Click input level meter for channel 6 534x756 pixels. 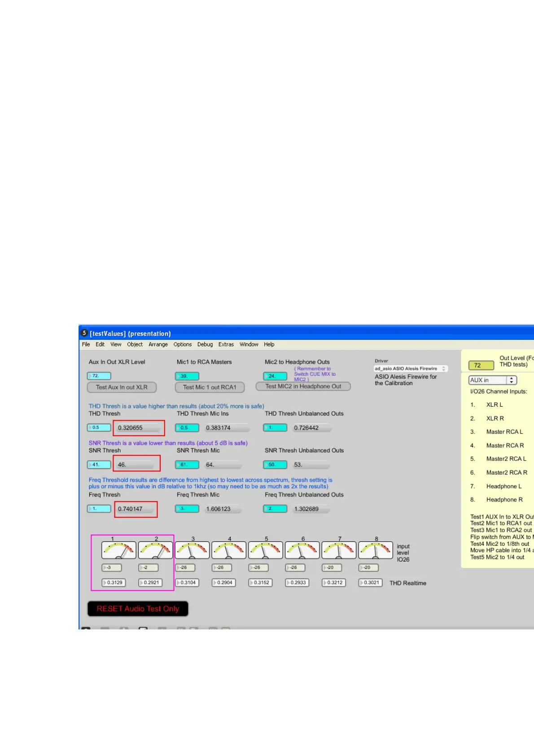click(x=302, y=550)
